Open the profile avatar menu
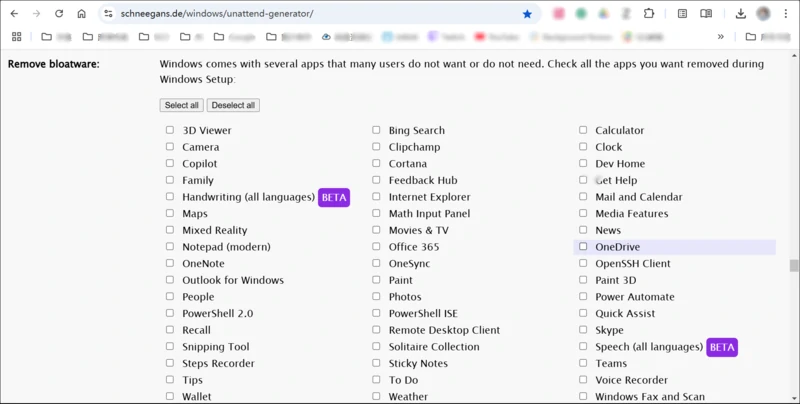Viewport: 800px width, 404px height. click(764, 14)
